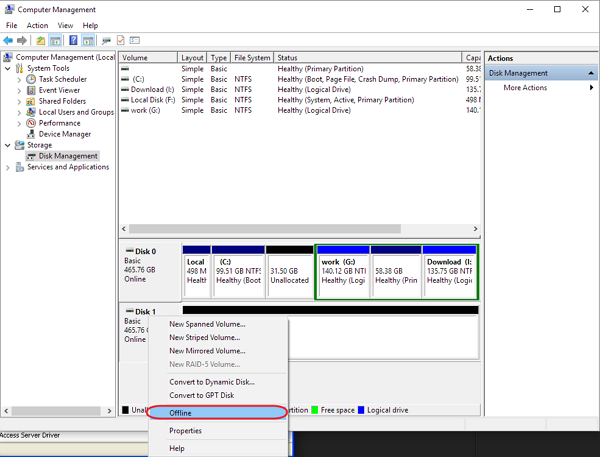Click the blue Help toolbar icon
600x457 pixels.
[x=72, y=40]
